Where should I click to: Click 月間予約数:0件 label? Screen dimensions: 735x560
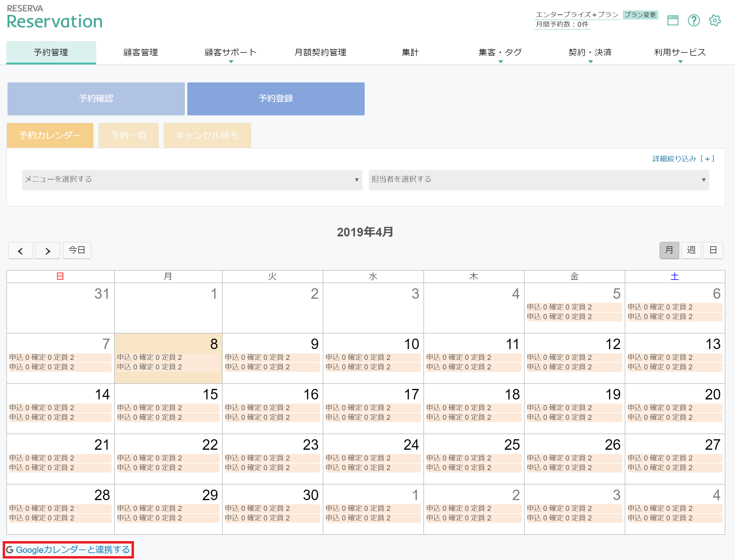(x=562, y=24)
